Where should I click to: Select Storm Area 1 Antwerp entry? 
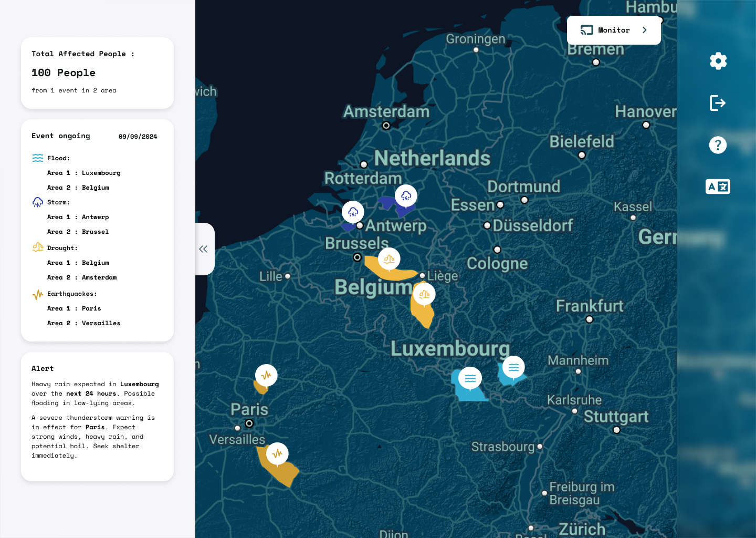click(x=78, y=217)
